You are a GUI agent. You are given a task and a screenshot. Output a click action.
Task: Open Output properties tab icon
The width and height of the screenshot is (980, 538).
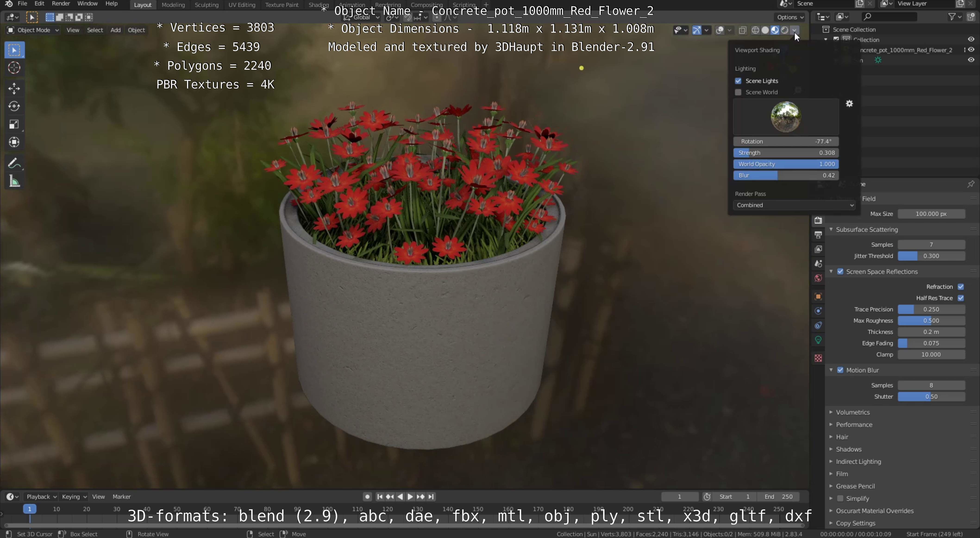818,235
